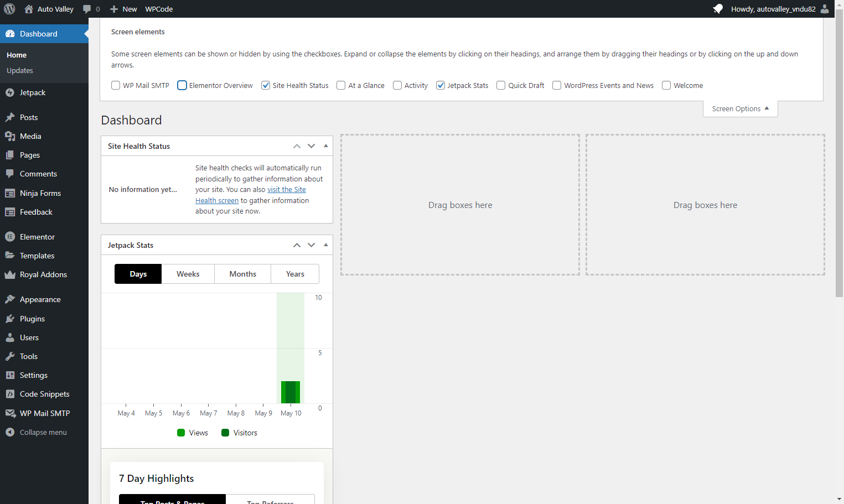Image resolution: width=844 pixels, height=504 pixels.
Task: Click the Jetpack notifications icon in admin bar
Action: click(718, 9)
